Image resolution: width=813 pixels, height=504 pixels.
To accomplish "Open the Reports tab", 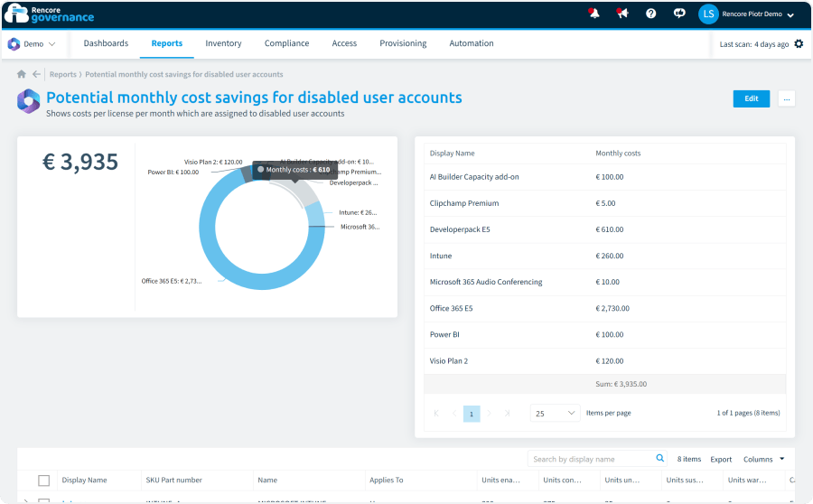I will tap(166, 43).
